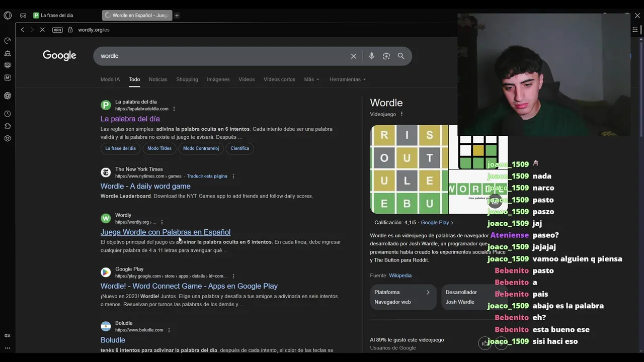Expand the Plataforma card chevron
This screenshot has width=644, height=362.
tap(428, 292)
